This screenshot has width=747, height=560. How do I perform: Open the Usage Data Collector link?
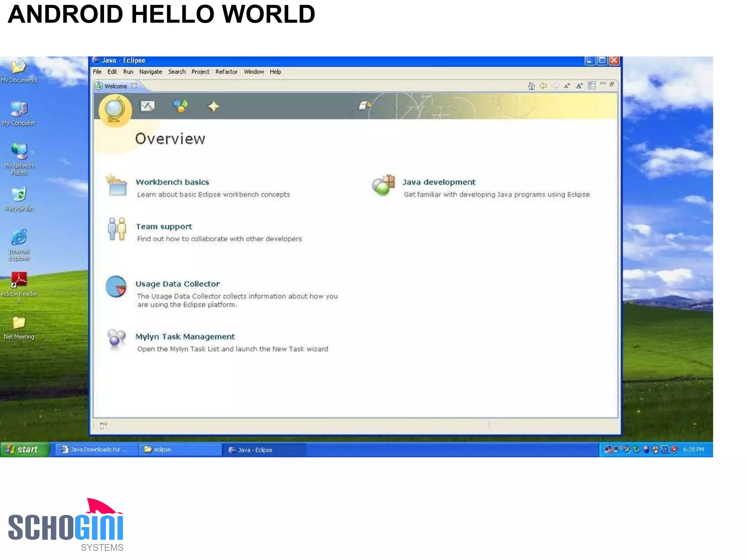(178, 284)
